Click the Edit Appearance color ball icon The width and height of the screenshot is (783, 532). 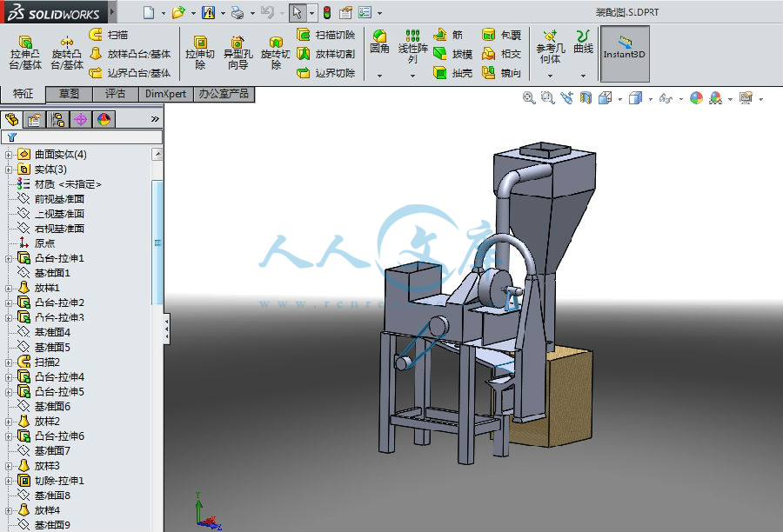pos(696,98)
